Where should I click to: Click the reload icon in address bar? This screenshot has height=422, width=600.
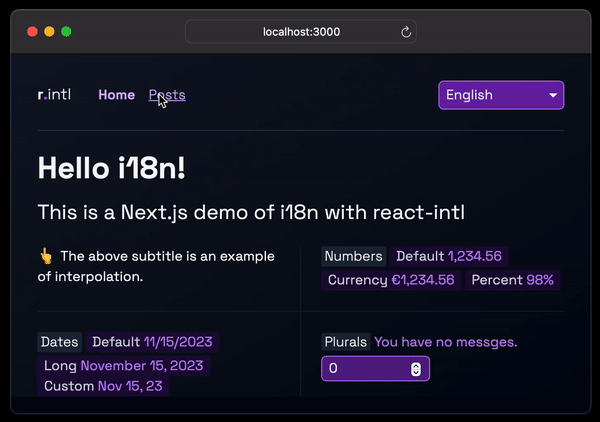coord(406,32)
